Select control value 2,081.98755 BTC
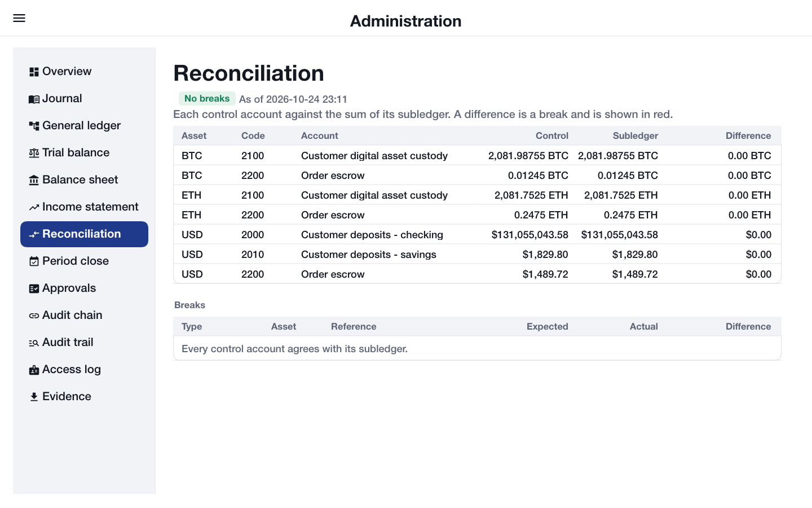Viewport: 812px width, 508px height. pyautogui.click(x=528, y=156)
